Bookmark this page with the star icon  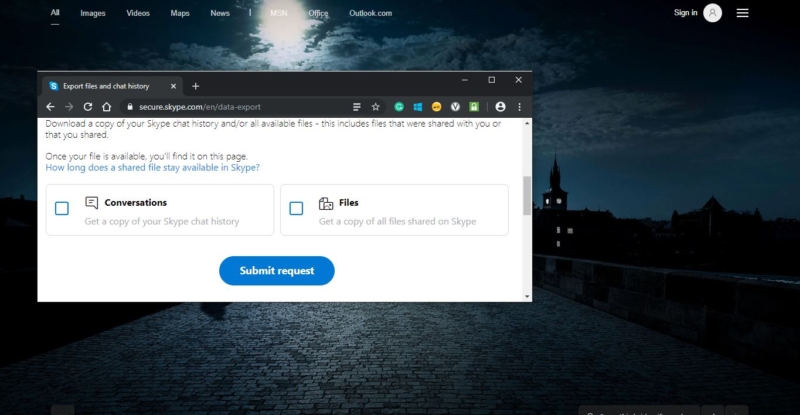(376, 107)
